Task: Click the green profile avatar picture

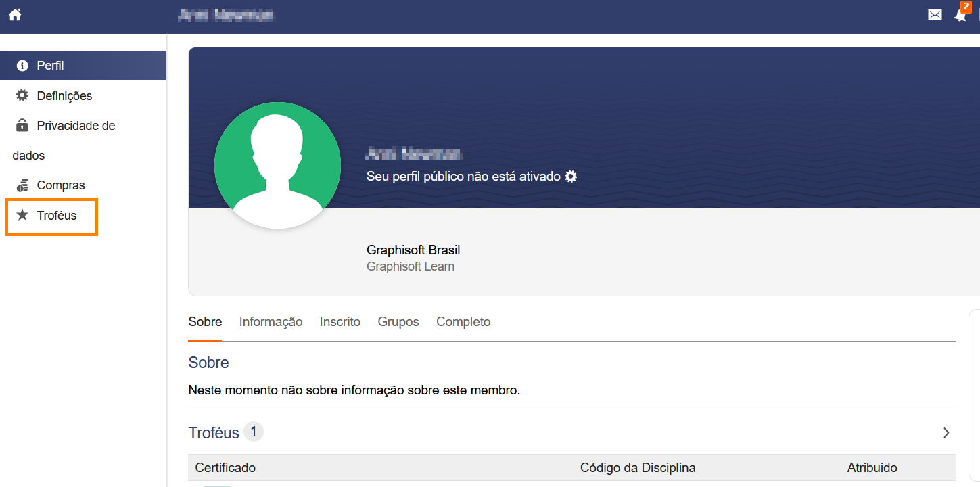Action: coord(277,165)
